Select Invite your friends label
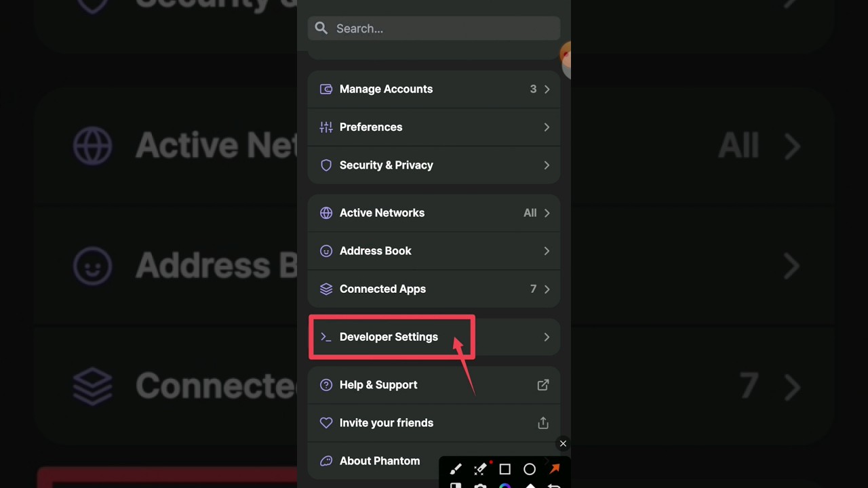 pos(387,423)
